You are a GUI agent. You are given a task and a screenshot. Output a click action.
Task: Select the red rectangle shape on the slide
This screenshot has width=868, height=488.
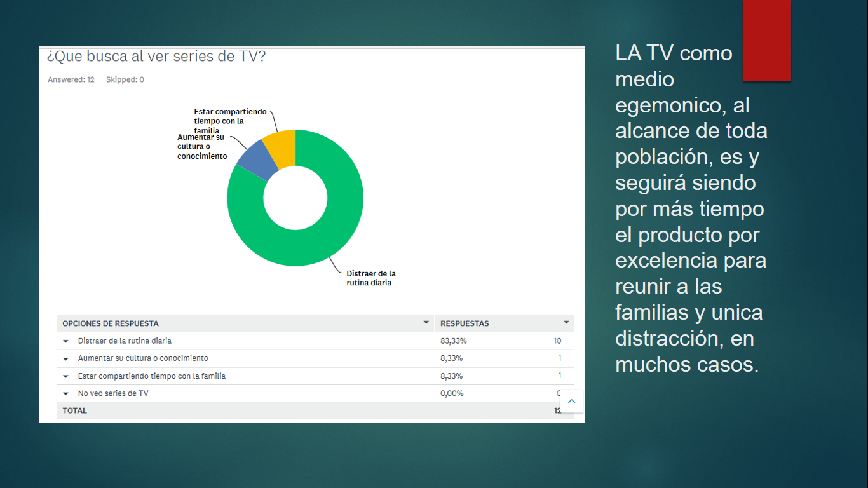767,41
